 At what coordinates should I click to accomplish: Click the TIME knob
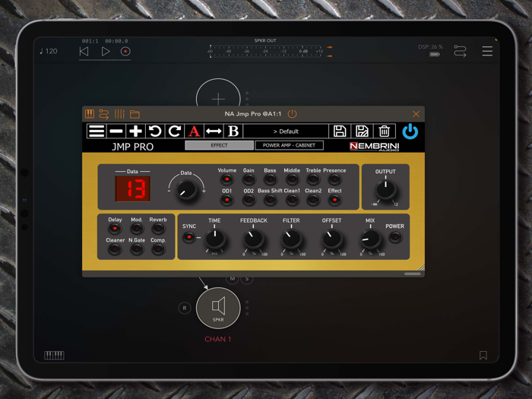click(215, 239)
